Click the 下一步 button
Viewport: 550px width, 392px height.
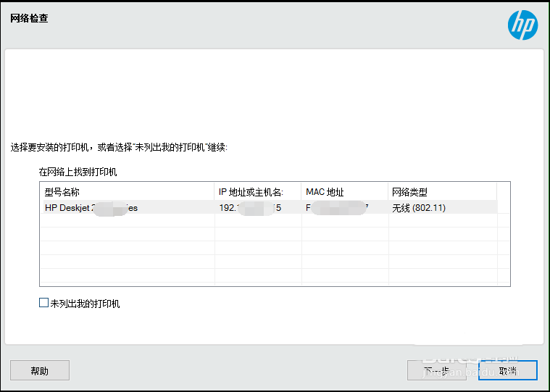[x=437, y=370]
